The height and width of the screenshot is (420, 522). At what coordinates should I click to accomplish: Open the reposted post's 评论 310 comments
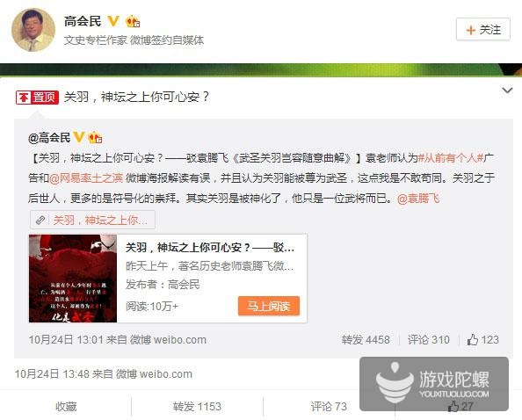(x=429, y=340)
